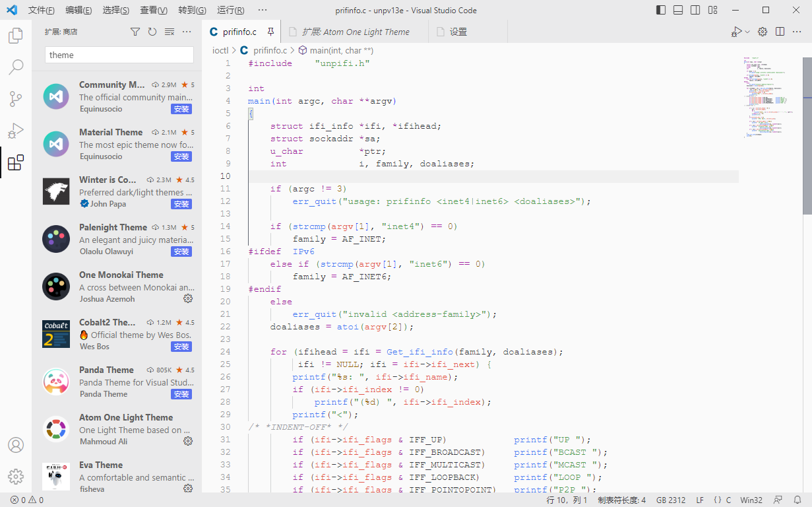Click the pin icon on the prifinfo.c tab
812x507 pixels.
[x=270, y=32]
